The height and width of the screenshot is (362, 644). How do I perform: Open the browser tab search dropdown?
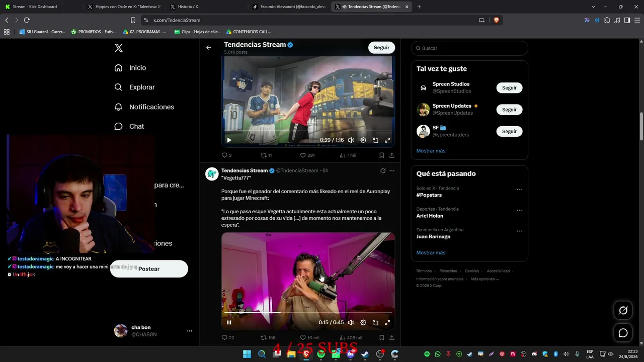point(593,7)
